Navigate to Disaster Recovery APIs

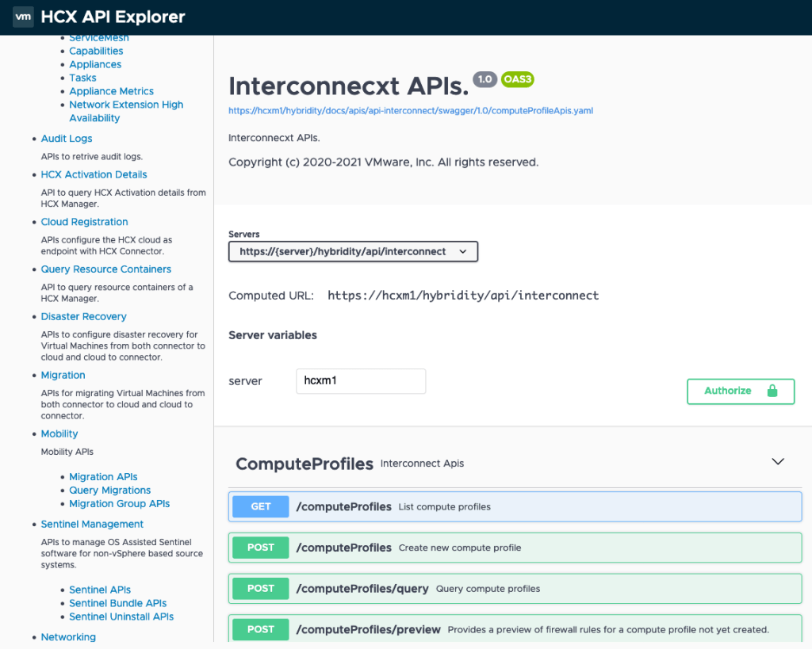tap(83, 317)
